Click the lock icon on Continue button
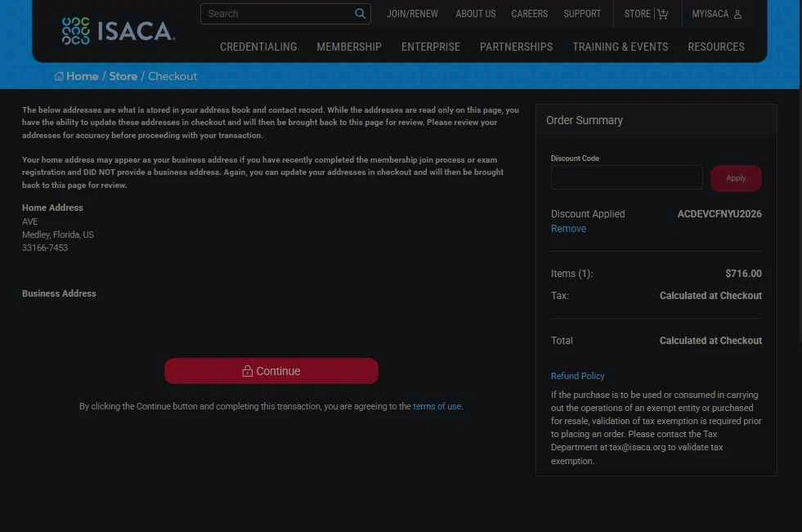 click(248, 371)
